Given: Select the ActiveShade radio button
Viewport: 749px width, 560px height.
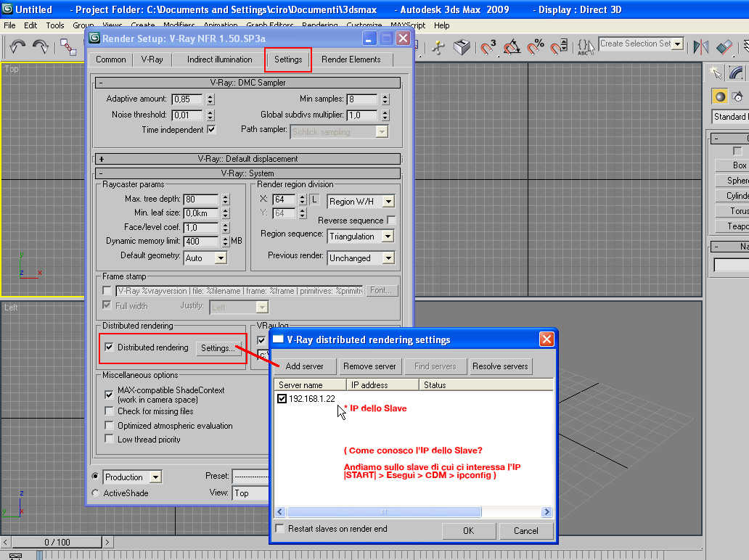Looking at the screenshot, I should click(x=95, y=493).
